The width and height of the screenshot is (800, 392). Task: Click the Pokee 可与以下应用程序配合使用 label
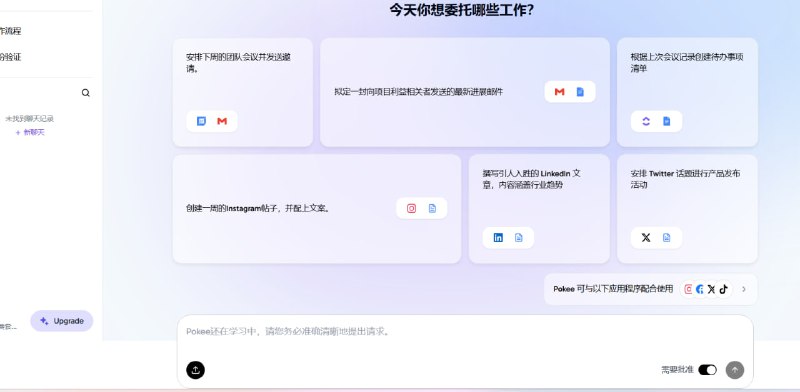pos(613,289)
